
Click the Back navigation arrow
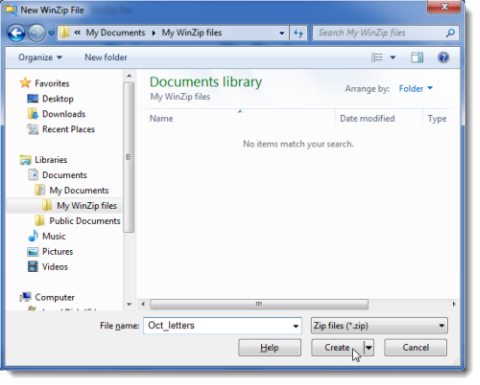coord(16,33)
